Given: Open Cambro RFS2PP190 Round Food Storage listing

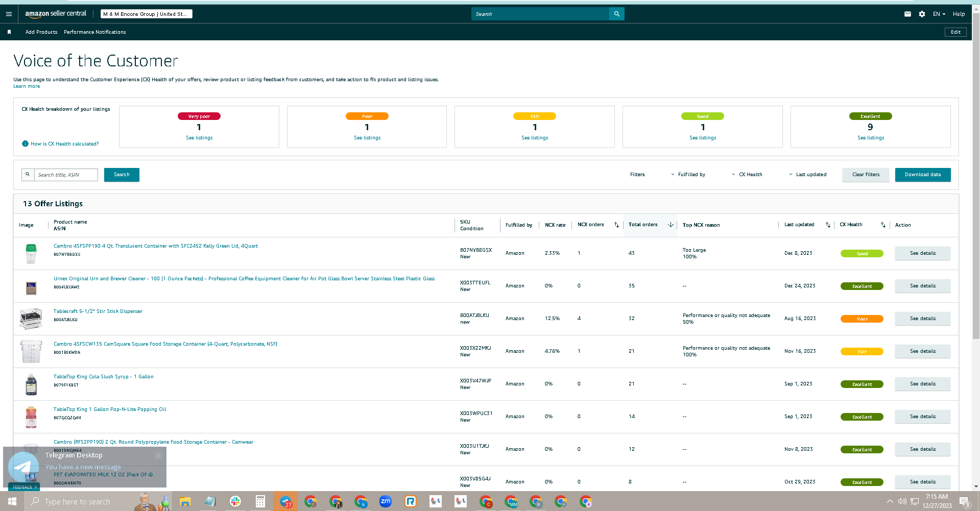Looking at the screenshot, I should click(153, 442).
